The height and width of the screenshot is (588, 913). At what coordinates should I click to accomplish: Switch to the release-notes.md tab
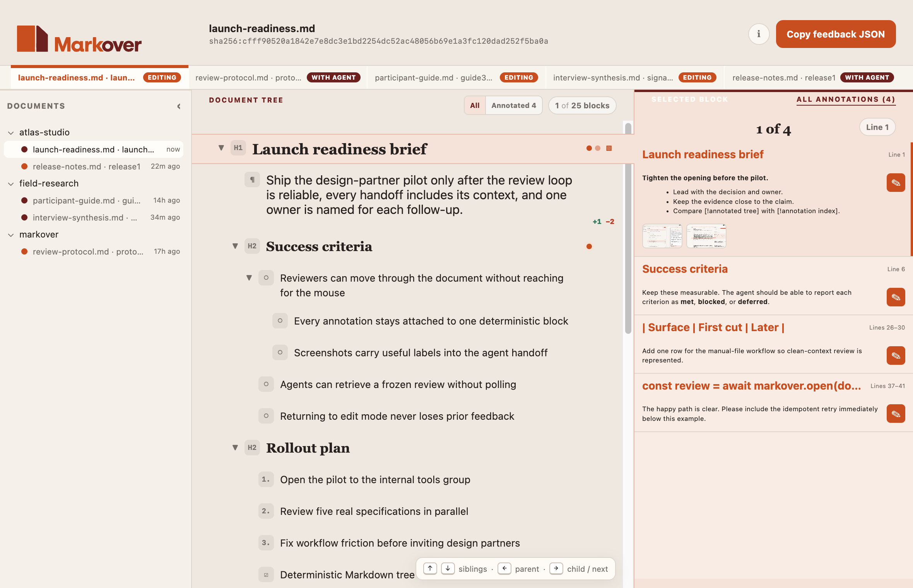pos(813,77)
